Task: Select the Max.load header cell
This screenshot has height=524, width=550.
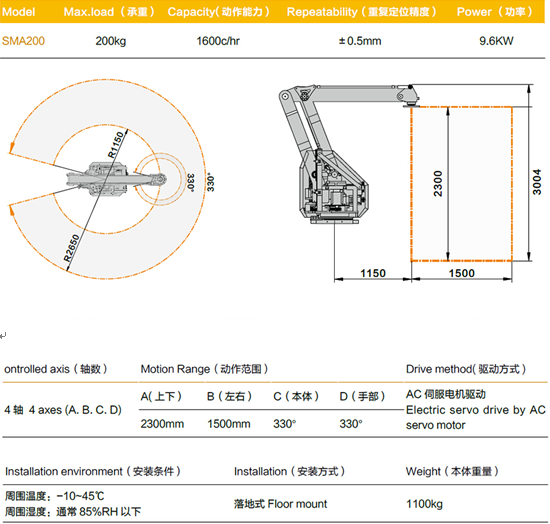Action: click(x=109, y=12)
